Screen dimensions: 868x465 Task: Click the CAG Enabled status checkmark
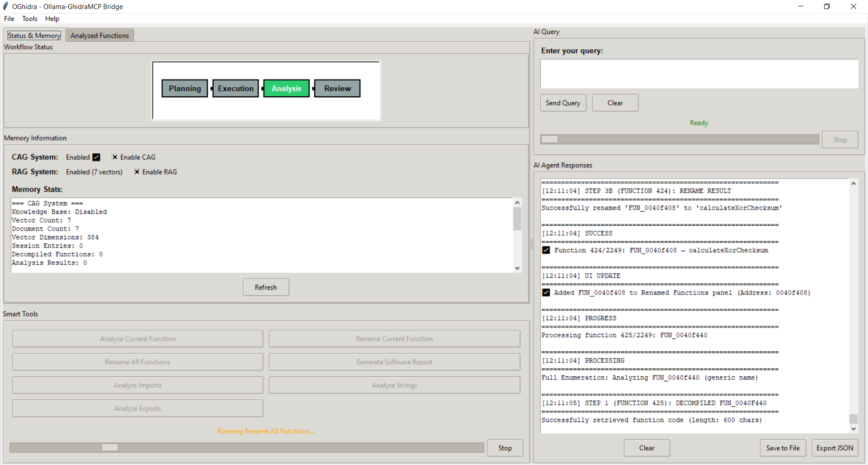point(96,157)
